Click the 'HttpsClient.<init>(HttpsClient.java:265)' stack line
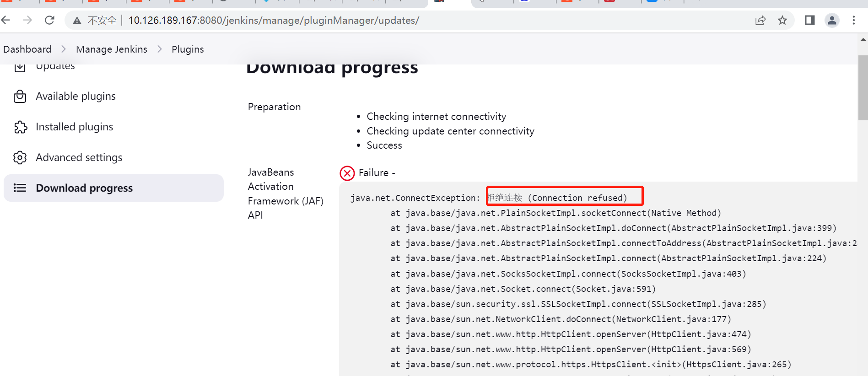Screen dimensions: 868x376 (591, 365)
